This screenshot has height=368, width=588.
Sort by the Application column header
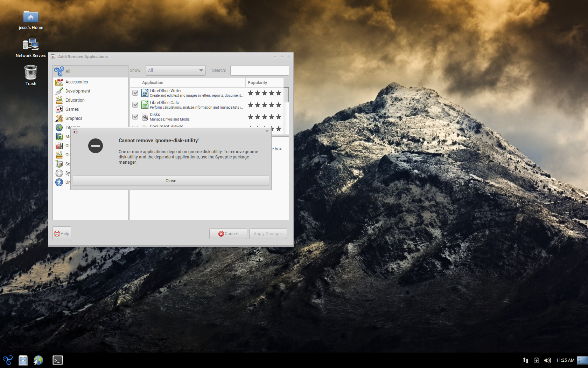coord(192,83)
